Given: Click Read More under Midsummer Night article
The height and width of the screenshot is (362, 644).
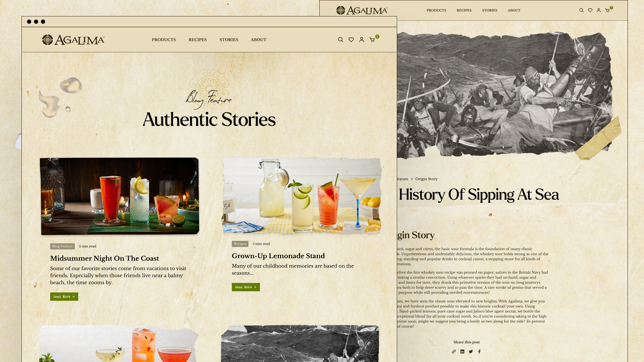Looking at the screenshot, I should 64,297.
